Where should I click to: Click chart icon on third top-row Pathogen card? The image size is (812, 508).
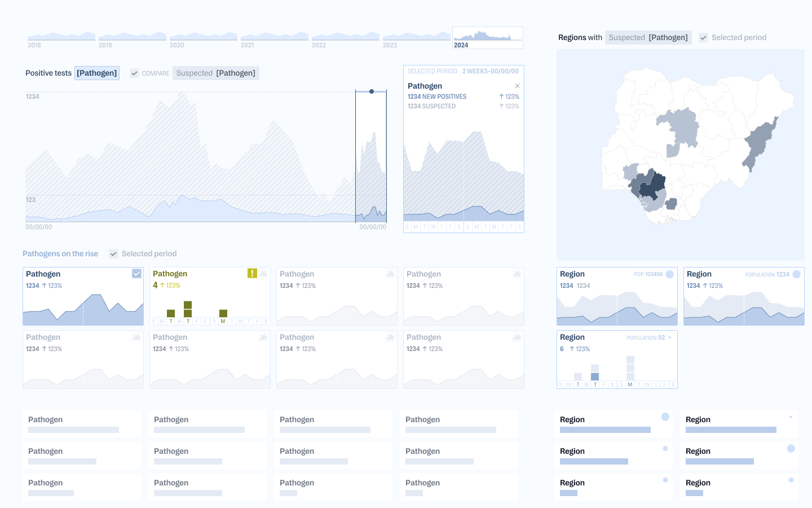click(x=390, y=273)
